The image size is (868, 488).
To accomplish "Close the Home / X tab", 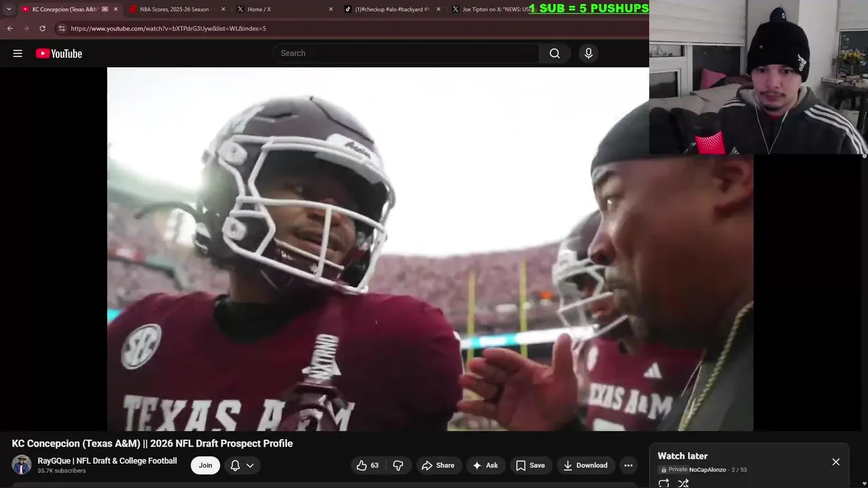I will point(330,9).
